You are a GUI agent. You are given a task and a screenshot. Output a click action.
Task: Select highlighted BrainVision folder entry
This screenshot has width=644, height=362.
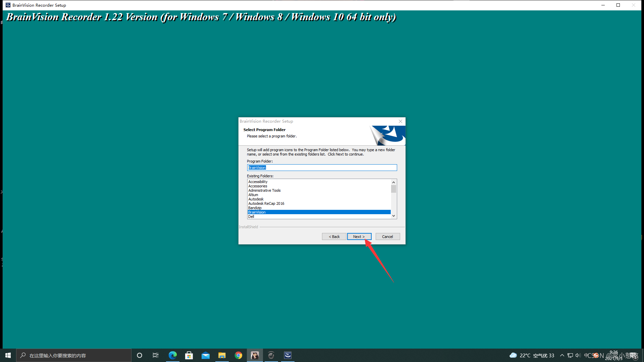click(319, 212)
